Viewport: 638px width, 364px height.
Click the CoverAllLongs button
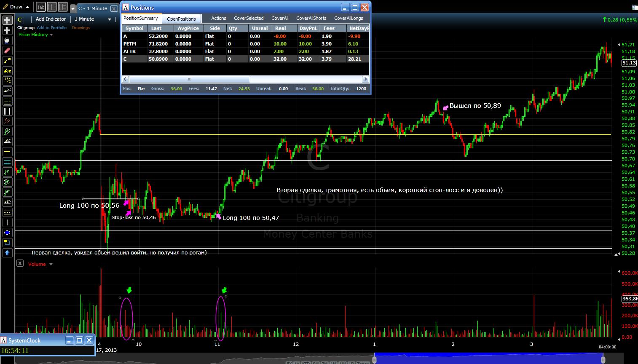pos(348,18)
